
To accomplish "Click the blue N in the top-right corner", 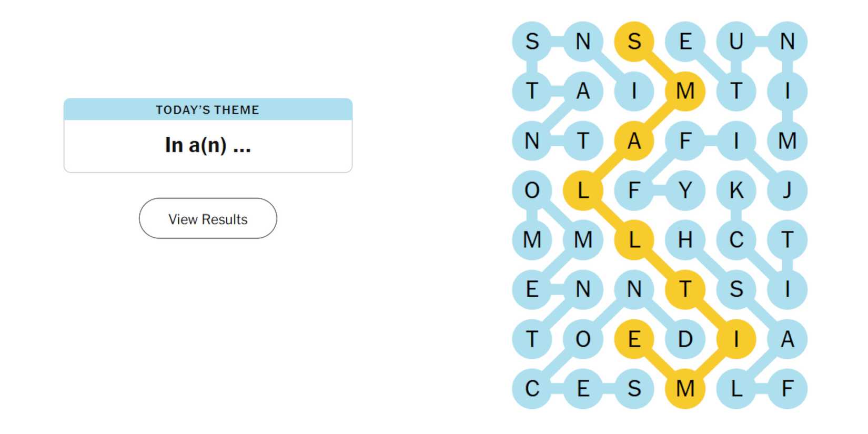I will coord(788,42).
